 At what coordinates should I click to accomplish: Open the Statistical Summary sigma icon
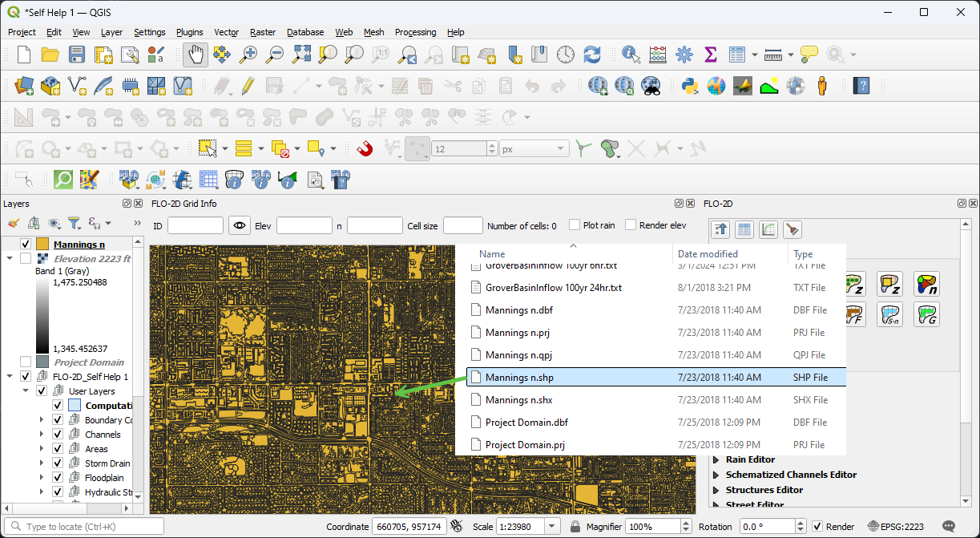pyautogui.click(x=710, y=55)
